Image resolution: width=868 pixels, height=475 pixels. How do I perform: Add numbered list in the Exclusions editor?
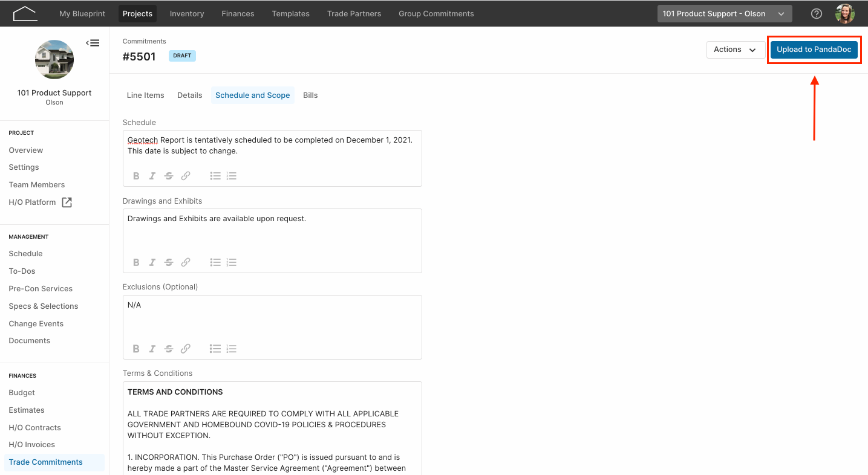(232, 349)
